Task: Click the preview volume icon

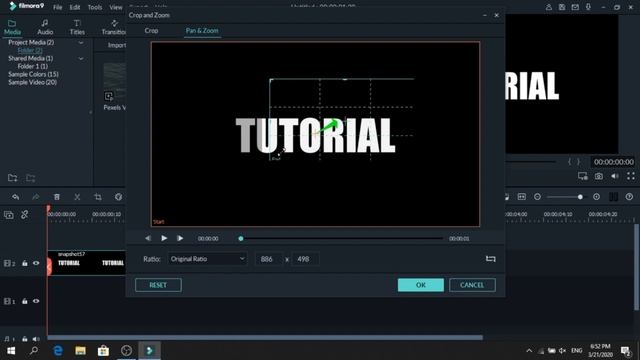Action: pyautogui.click(x=615, y=176)
